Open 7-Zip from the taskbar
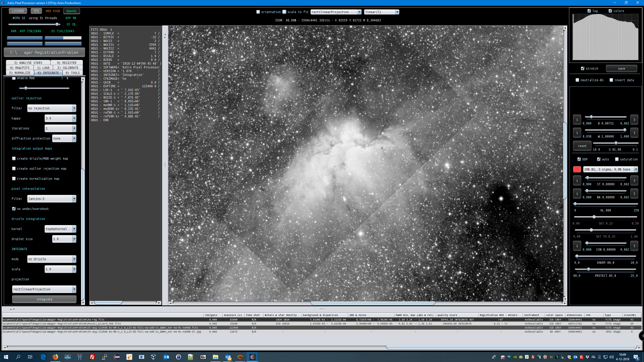644x362 pixels. coord(203,357)
